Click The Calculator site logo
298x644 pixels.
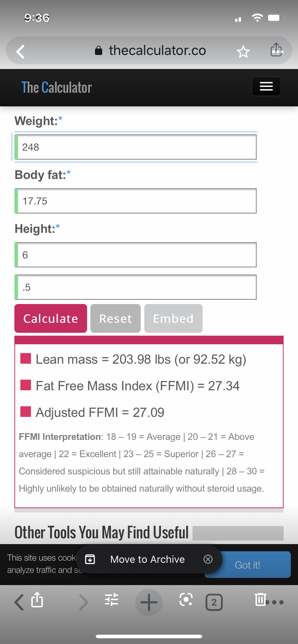tap(57, 87)
